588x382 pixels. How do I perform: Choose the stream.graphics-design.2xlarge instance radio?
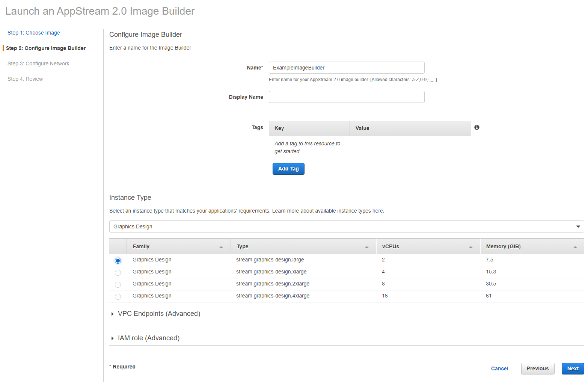tap(118, 284)
